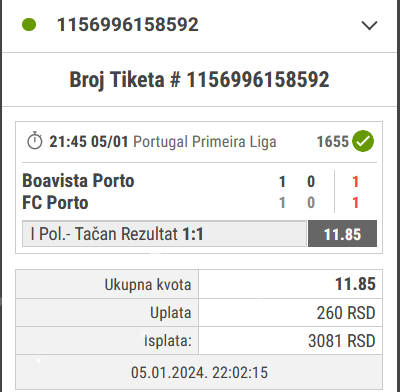Select the FC Porto team name

point(55,203)
